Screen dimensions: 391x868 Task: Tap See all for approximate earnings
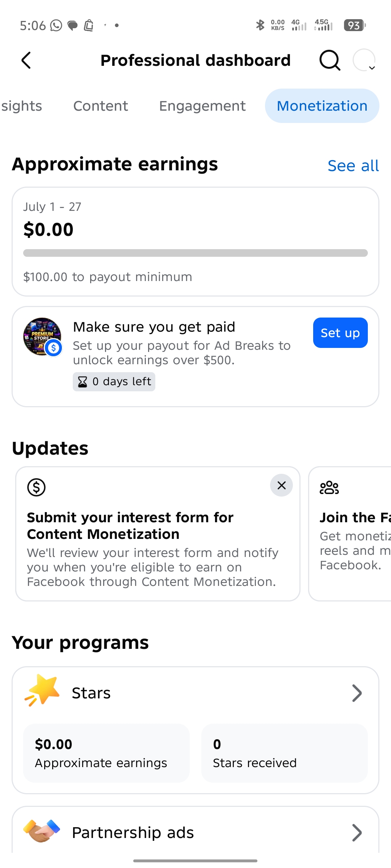click(x=353, y=166)
